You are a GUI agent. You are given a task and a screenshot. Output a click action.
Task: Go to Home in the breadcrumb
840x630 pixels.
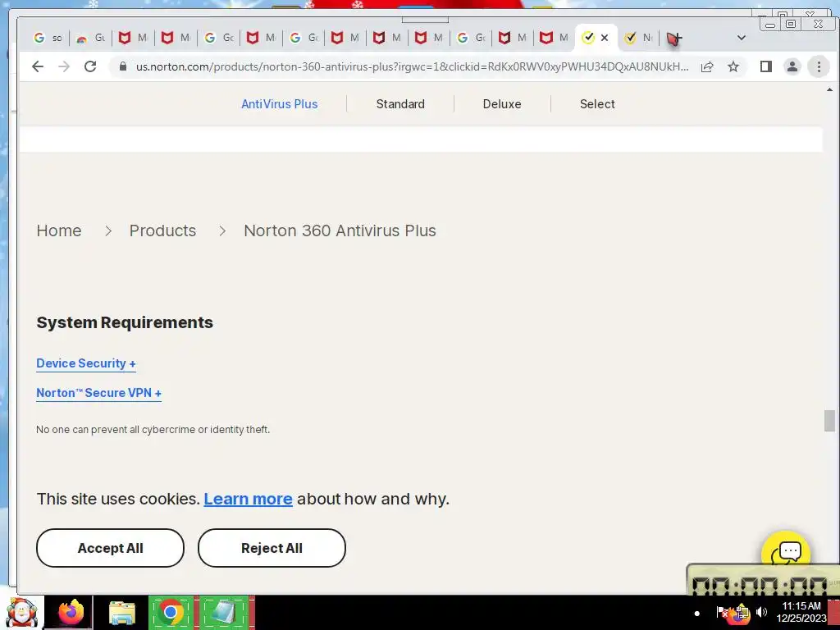coord(59,231)
